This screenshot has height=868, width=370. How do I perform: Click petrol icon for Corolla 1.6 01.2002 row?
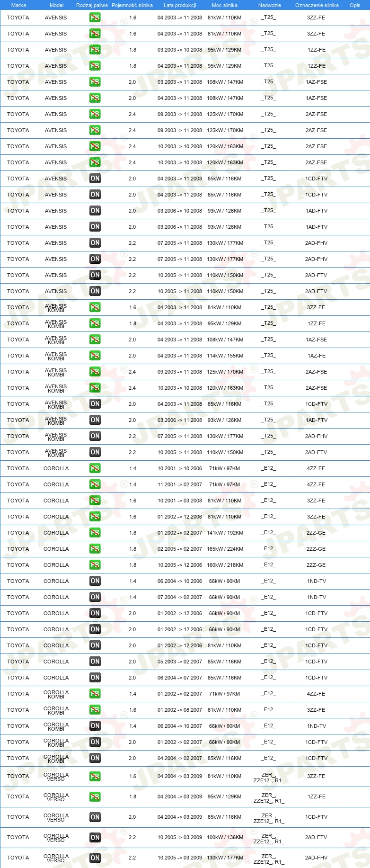click(x=95, y=517)
